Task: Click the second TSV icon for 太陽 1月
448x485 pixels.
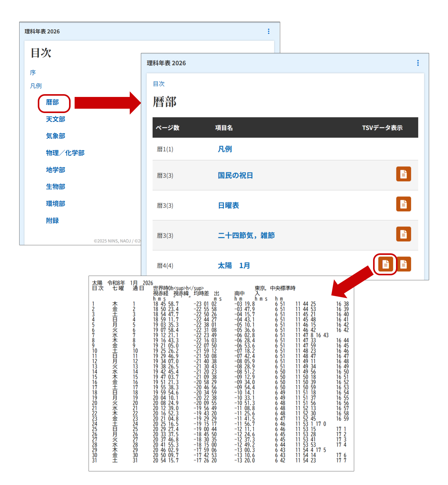Action: coord(403,264)
